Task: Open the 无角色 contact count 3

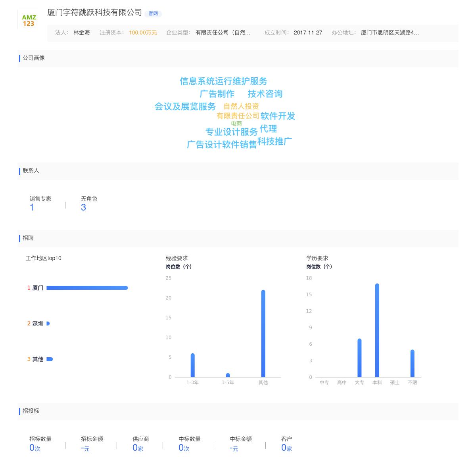Action: pyautogui.click(x=83, y=207)
